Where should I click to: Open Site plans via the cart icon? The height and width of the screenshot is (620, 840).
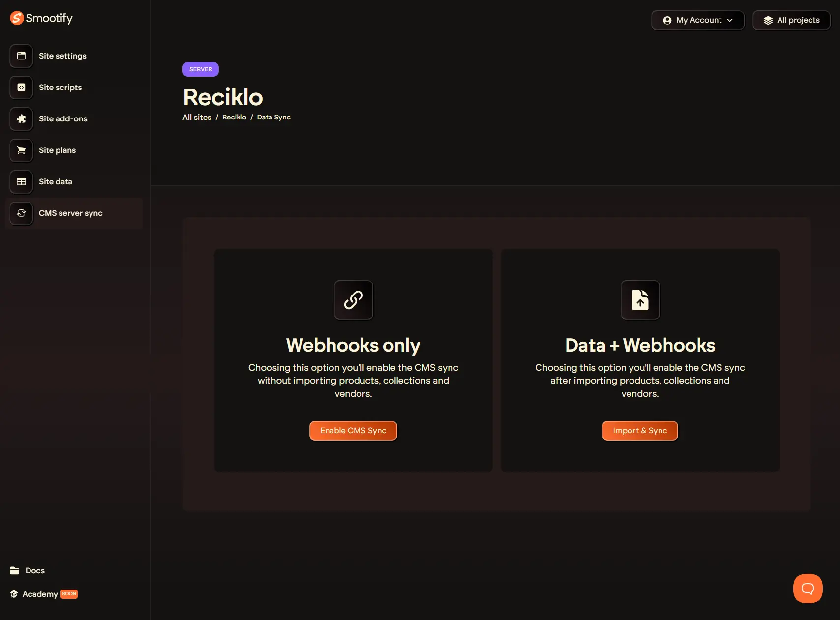point(21,150)
